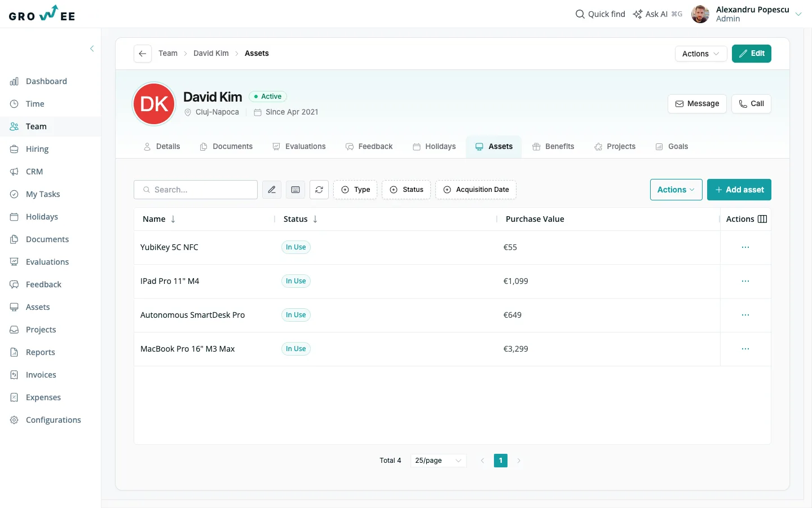Open Documents in the sidebar
Screen dimensions: 812x508
[x=50, y=239]
